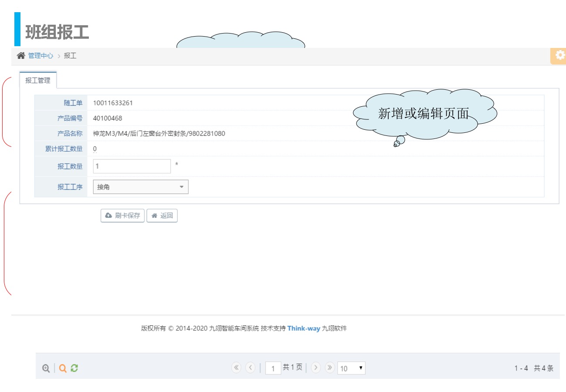566x392 pixels.
Task: Open the orange settings gear panel
Action: point(559,55)
